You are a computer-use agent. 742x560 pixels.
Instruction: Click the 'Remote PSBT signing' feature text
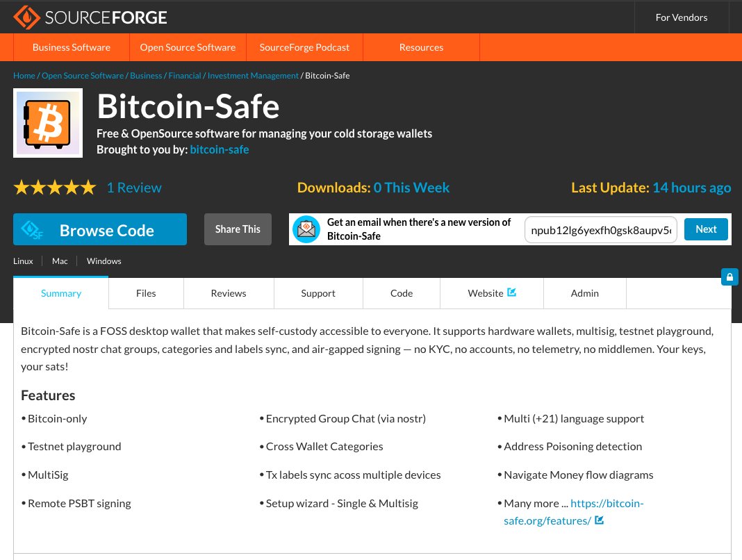(x=79, y=503)
